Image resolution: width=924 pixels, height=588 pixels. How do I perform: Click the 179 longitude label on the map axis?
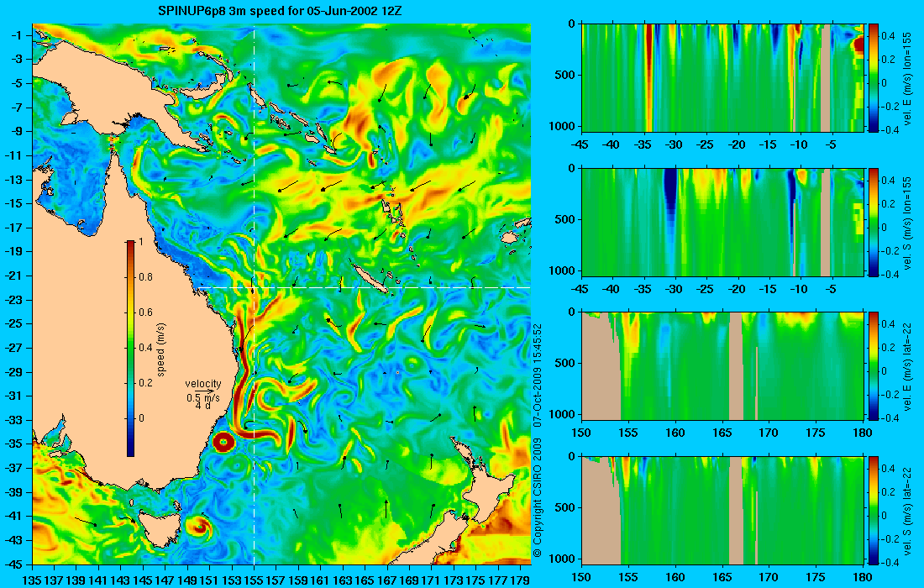tap(520, 580)
